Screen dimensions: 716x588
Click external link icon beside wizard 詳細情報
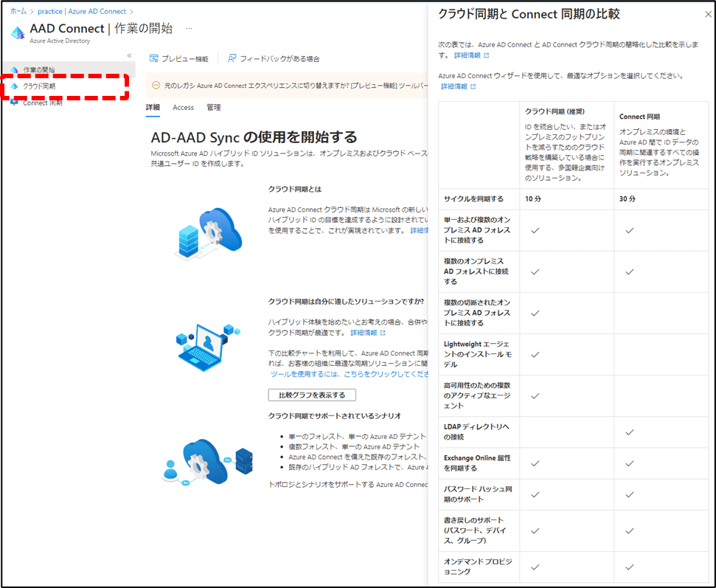(473, 86)
